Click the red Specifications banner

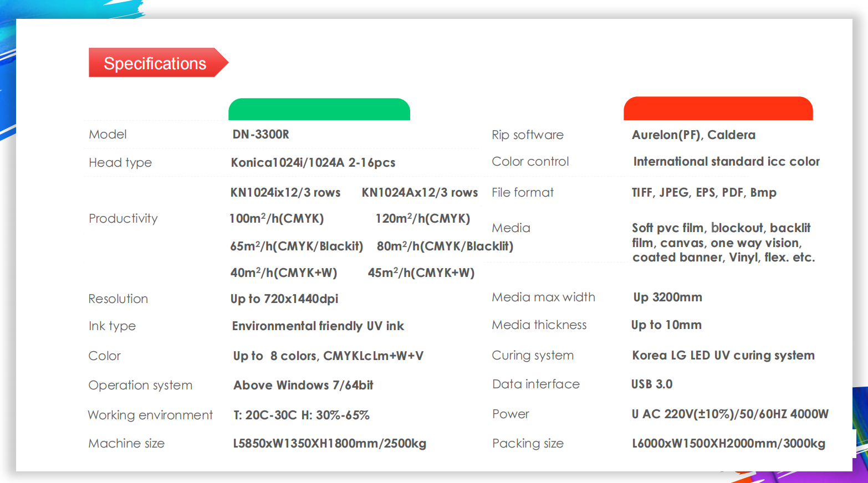coord(155,63)
